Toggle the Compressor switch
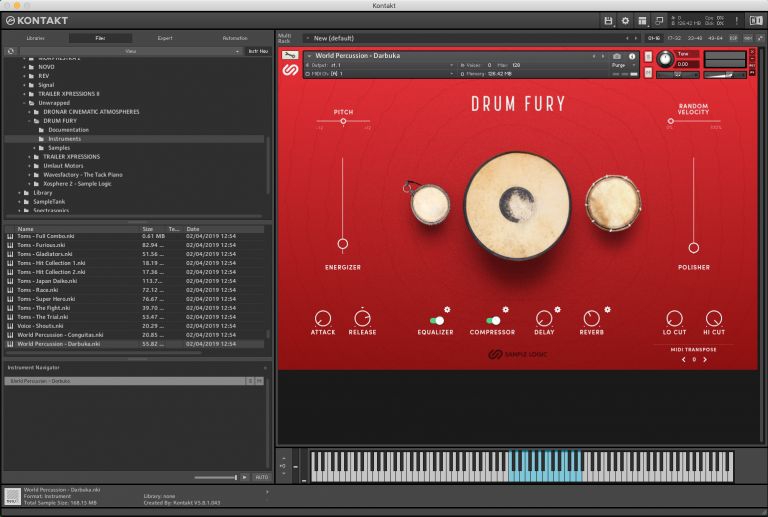768x517 pixels. click(493, 320)
